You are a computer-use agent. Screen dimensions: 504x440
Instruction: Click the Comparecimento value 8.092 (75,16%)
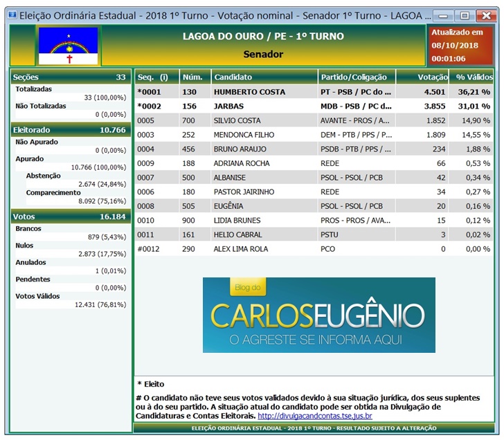point(102,201)
